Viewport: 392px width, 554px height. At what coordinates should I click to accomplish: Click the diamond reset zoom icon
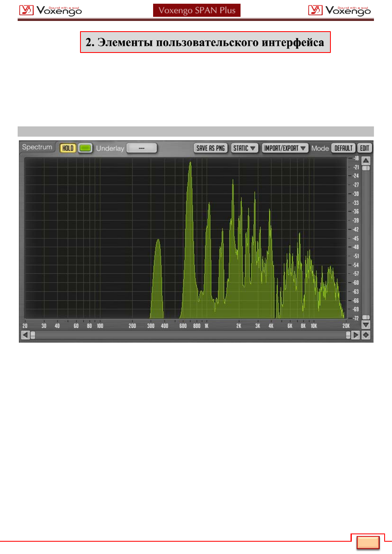[366, 335]
